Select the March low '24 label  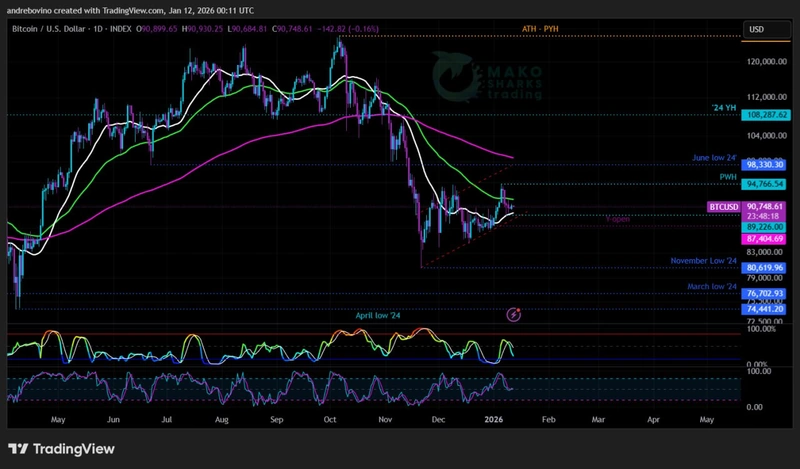point(710,287)
